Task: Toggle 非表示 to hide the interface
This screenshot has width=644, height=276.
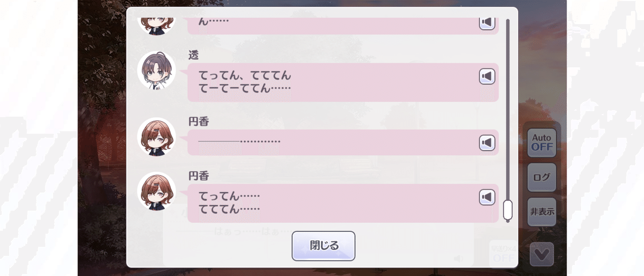Action: (x=542, y=212)
